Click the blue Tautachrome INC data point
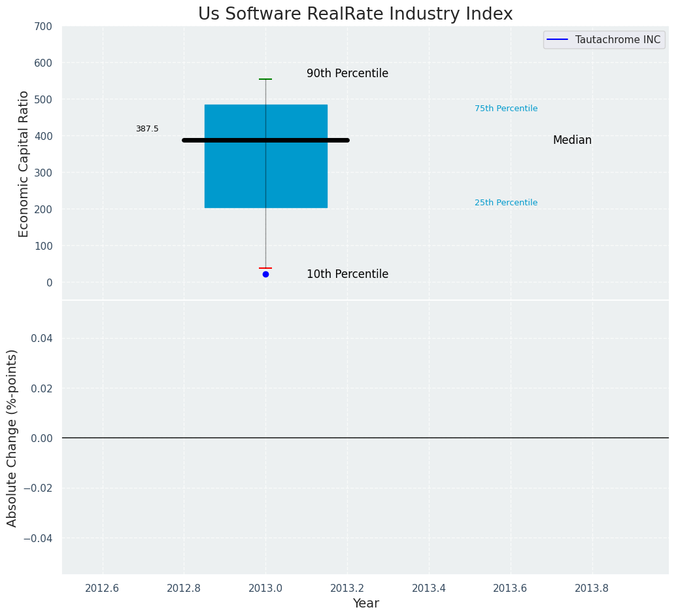The width and height of the screenshot is (676, 616). (x=265, y=274)
